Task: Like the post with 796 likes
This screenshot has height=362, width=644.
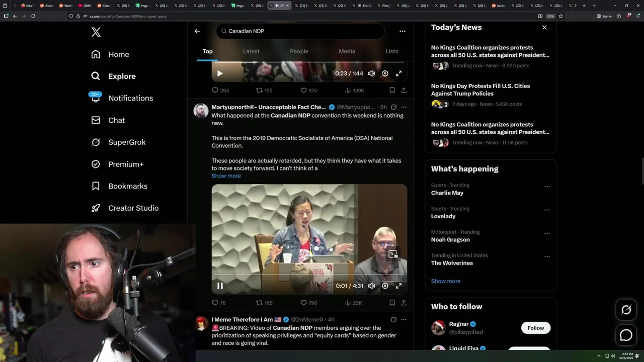Action: (308, 303)
